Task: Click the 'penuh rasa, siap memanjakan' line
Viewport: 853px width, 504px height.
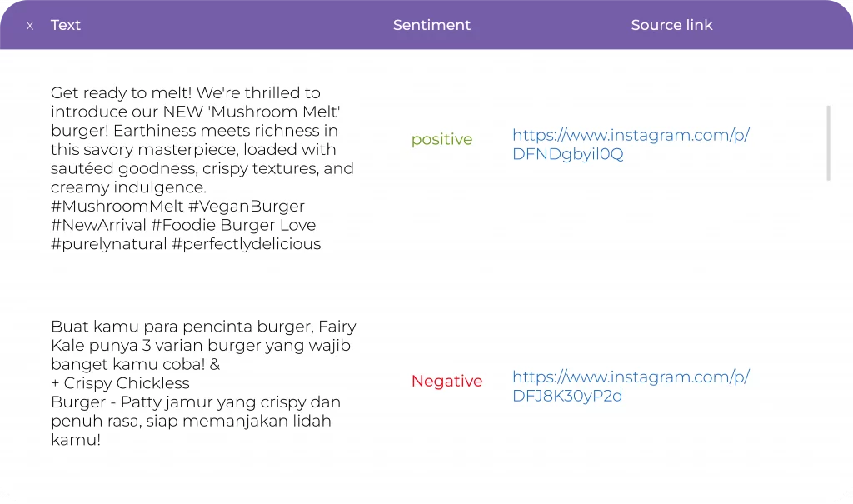Action: pyautogui.click(x=191, y=422)
